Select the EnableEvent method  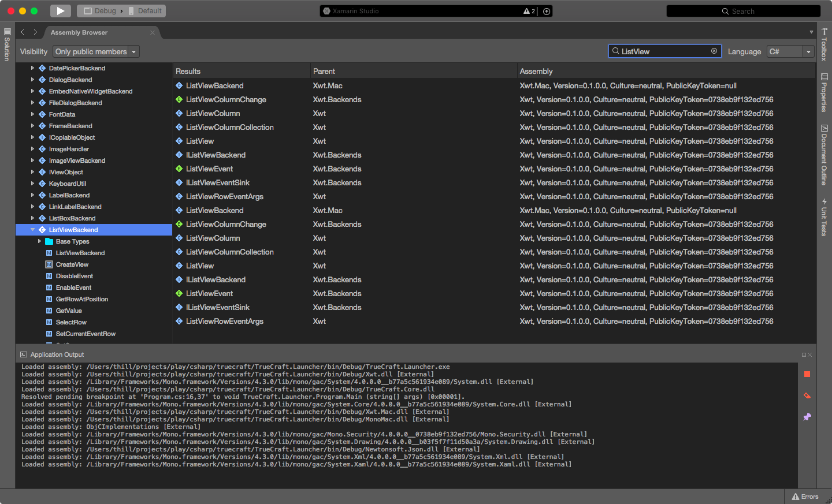[73, 288]
